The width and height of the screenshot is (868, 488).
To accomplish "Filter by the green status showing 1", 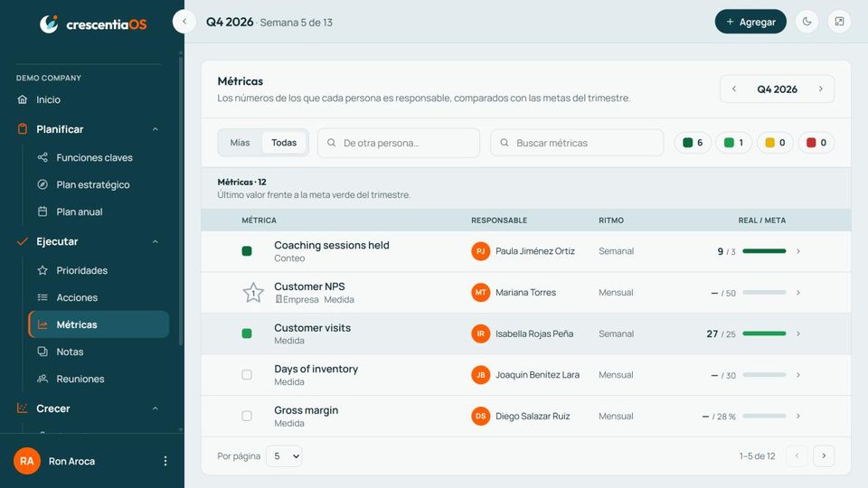I will pos(734,143).
